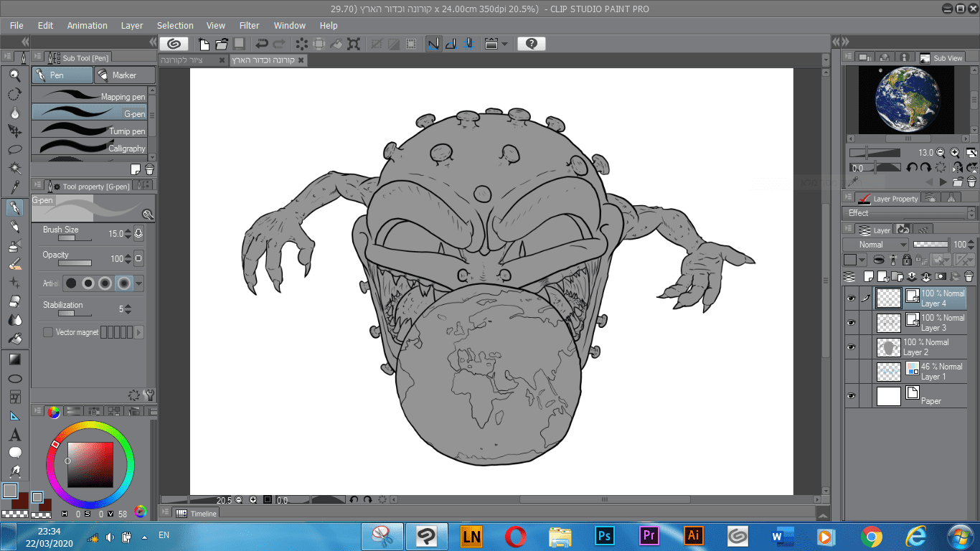Expand the anti-aliasing options dropdown arrow
Screen dimensions: 980x551
(x=139, y=283)
